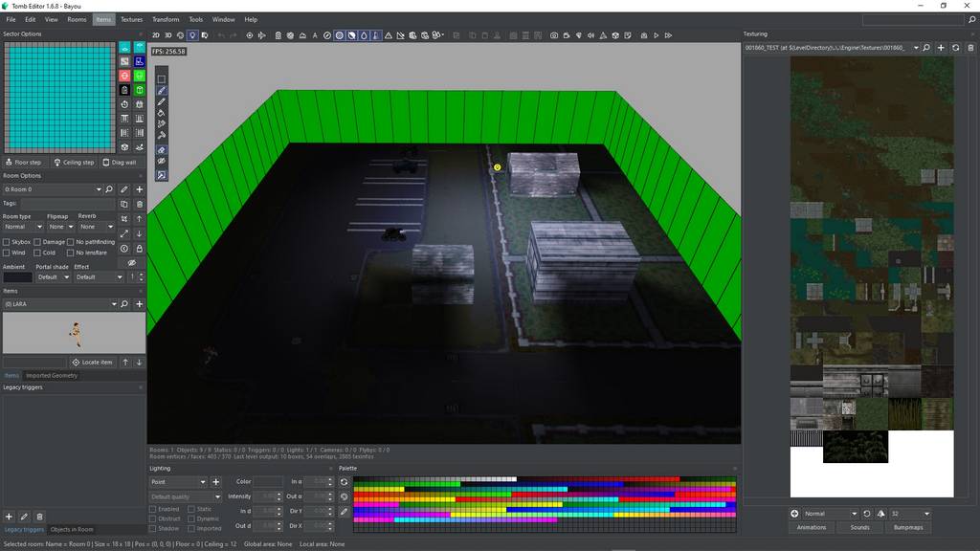Viewport: 980px width, 551px height.
Task: Click the add new room plus icon
Action: (x=140, y=189)
